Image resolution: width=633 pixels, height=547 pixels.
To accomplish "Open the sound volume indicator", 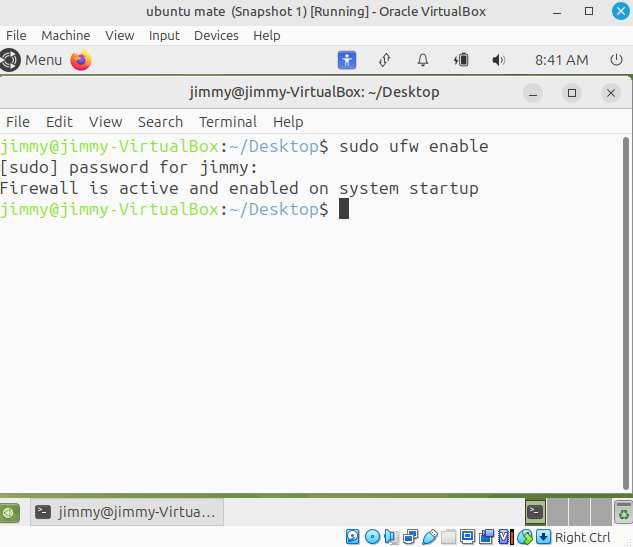I will point(499,60).
